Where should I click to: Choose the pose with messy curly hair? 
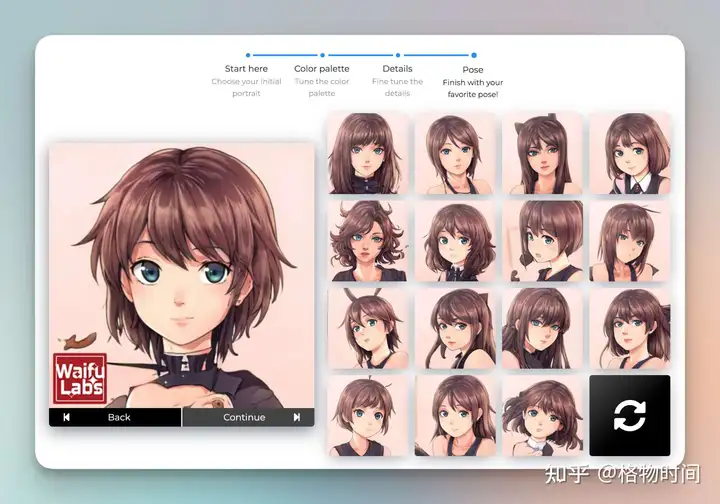(x=368, y=241)
